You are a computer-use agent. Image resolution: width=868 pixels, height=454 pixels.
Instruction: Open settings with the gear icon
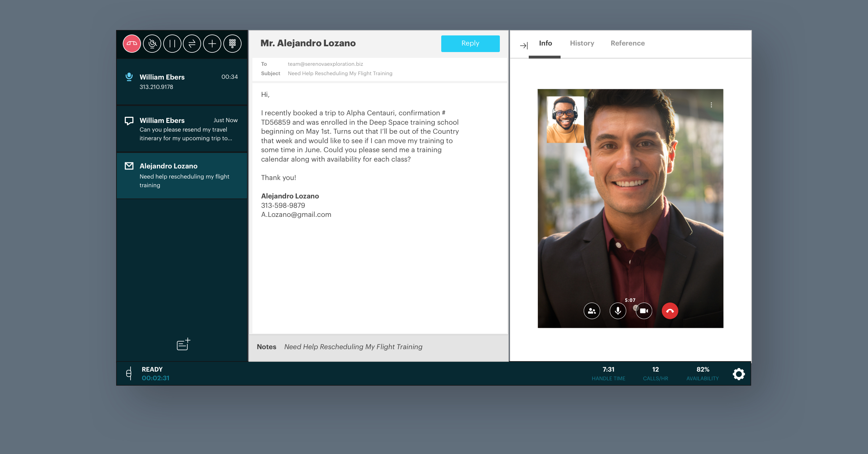click(x=739, y=374)
